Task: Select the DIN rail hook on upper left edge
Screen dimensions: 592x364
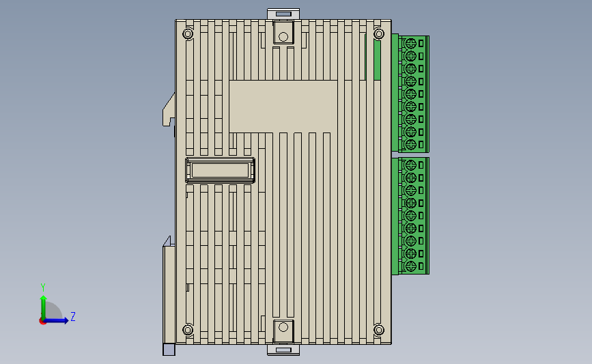Action: [169, 110]
